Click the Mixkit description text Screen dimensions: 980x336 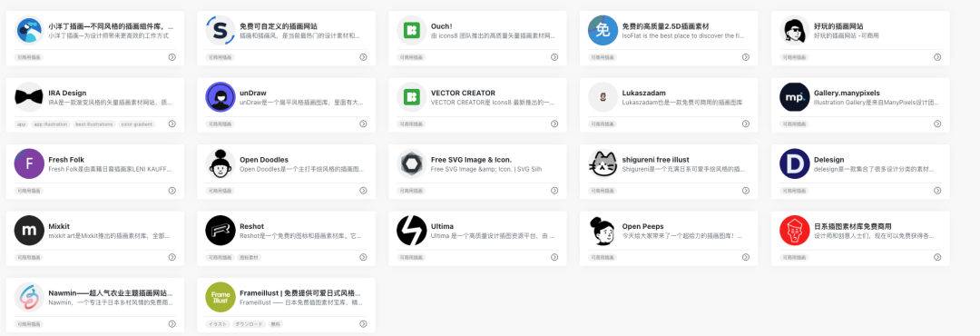click(110, 236)
